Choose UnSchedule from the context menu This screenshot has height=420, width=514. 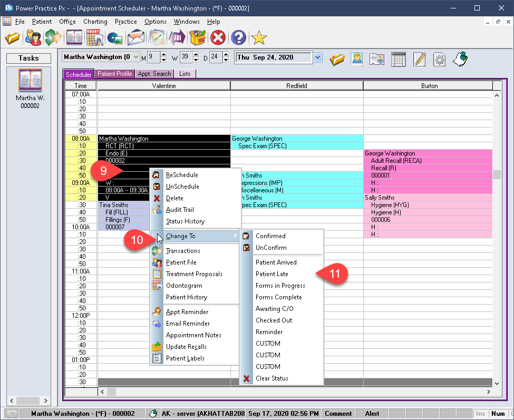click(182, 187)
